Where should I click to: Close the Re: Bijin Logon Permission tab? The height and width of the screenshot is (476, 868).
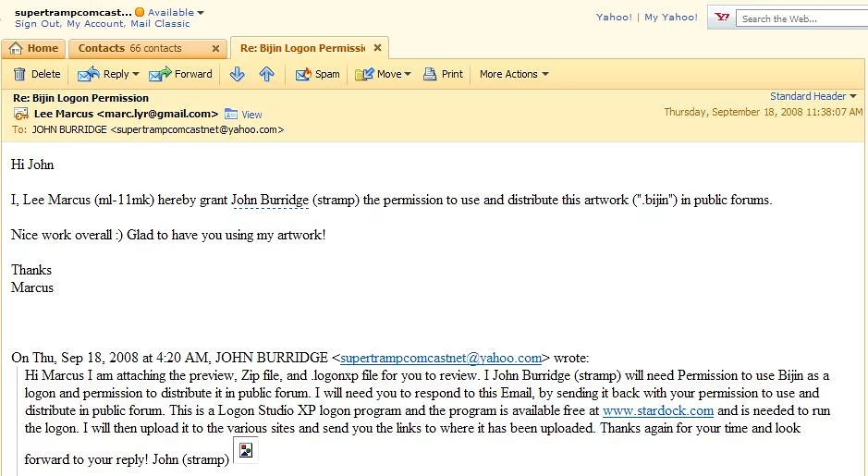click(x=377, y=48)
